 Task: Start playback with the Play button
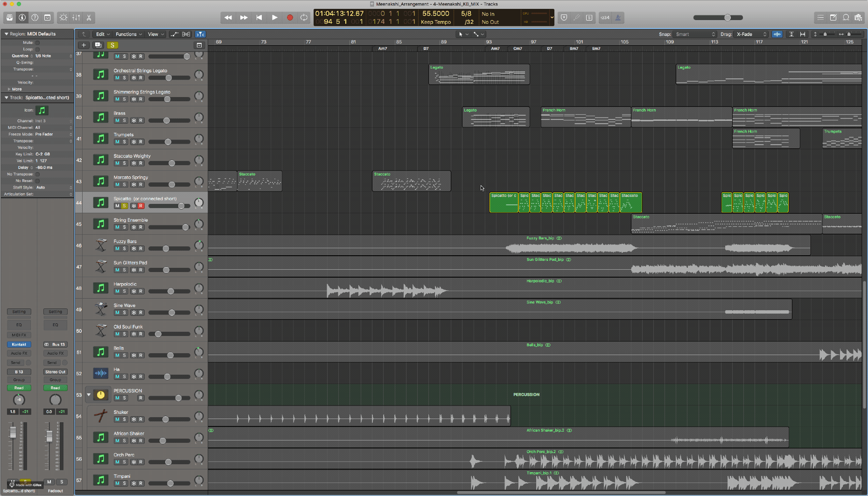tap(274, 18)
